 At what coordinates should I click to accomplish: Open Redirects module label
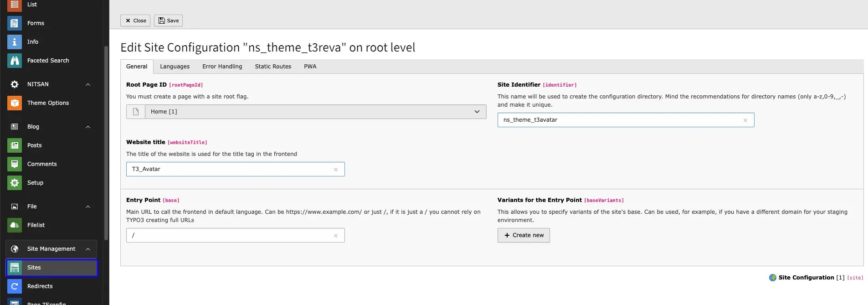40,286
